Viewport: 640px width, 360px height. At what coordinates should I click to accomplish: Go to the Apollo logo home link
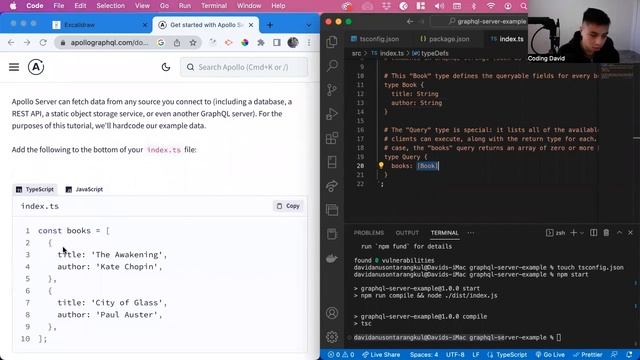[x=36, y=67]
